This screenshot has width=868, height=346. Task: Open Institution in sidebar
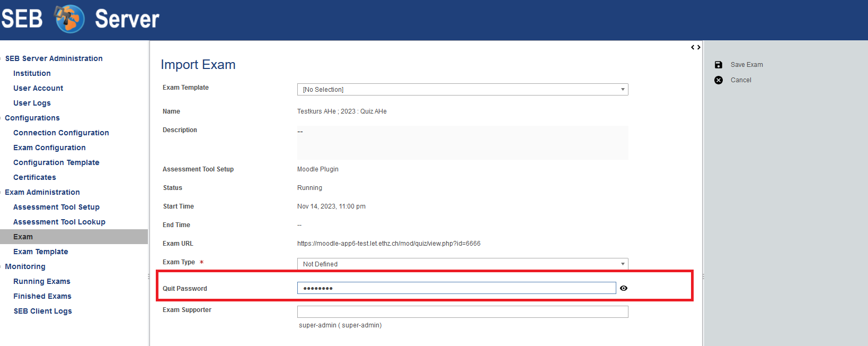[x=32, y=73]
